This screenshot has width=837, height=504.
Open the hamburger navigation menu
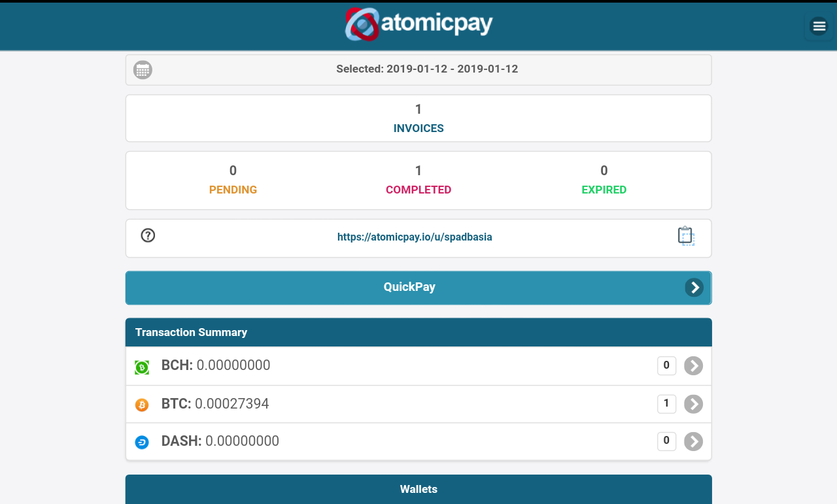coord(819,26)
